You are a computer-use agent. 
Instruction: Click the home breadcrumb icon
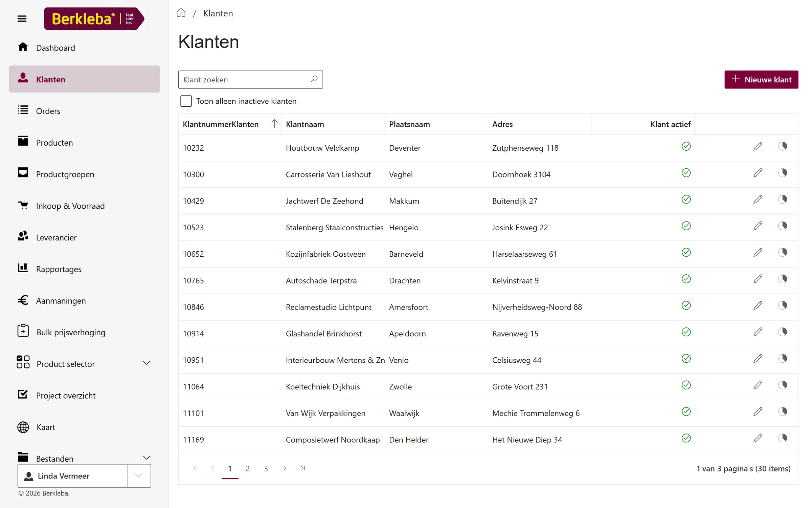coord(181,13)
